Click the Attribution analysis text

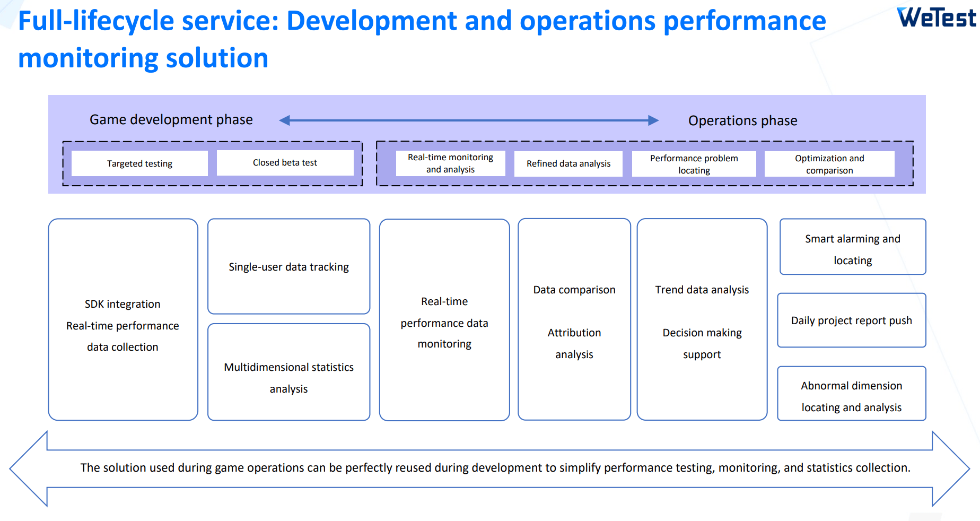pyautogui.click(x=574, y=343)
